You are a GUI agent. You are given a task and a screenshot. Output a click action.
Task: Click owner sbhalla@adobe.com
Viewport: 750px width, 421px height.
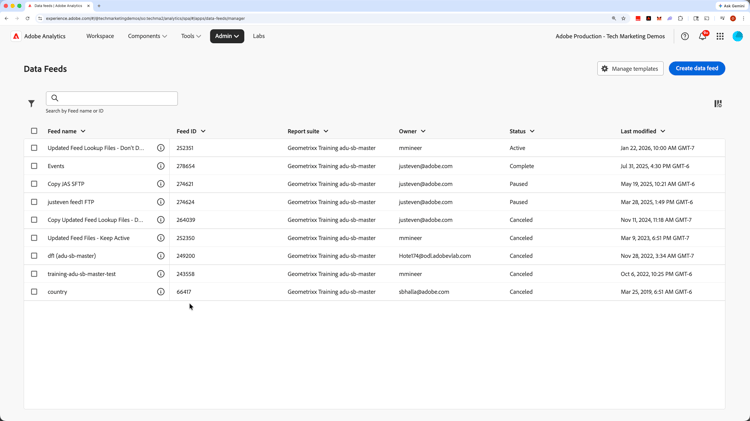(424, 292)
